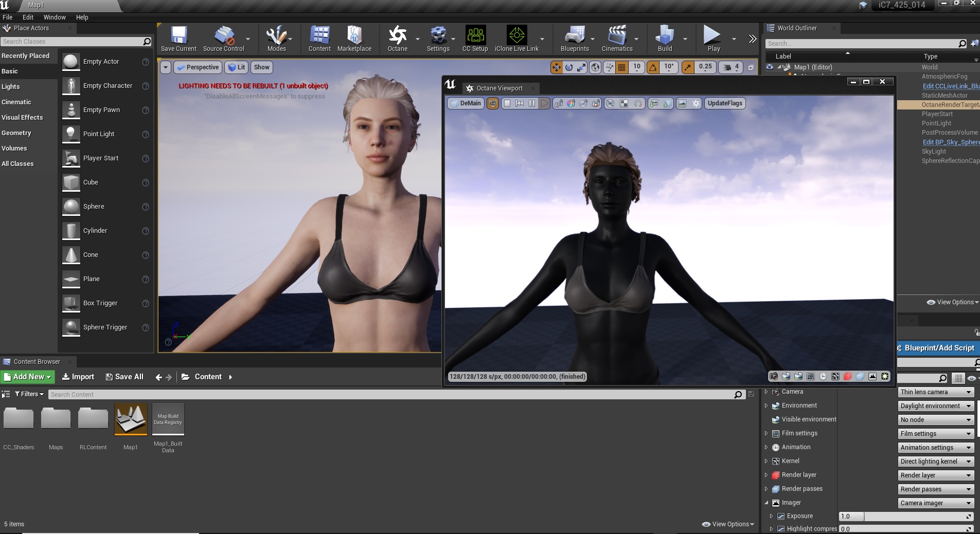Restart the render in the Octane Viewport
Screen dimensions: 980x534
click(x=520, y=103)
